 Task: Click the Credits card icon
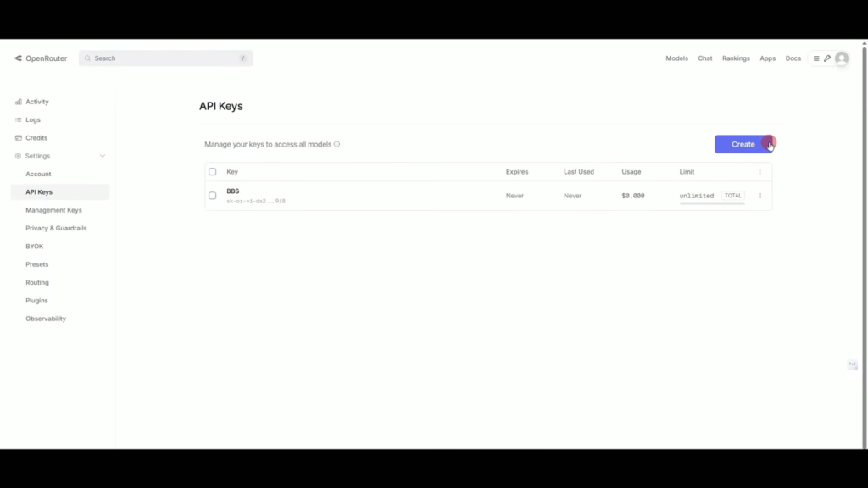click(19, 137)
